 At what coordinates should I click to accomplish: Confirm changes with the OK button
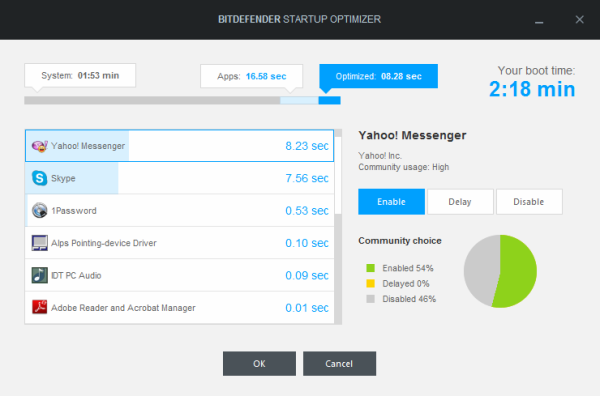click(x=259, y=363)
